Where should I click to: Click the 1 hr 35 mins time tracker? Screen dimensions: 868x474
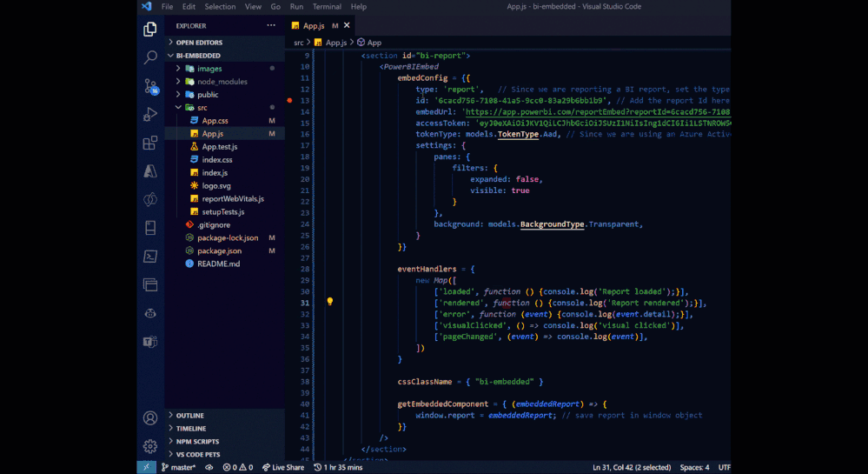tap(338, 467)
